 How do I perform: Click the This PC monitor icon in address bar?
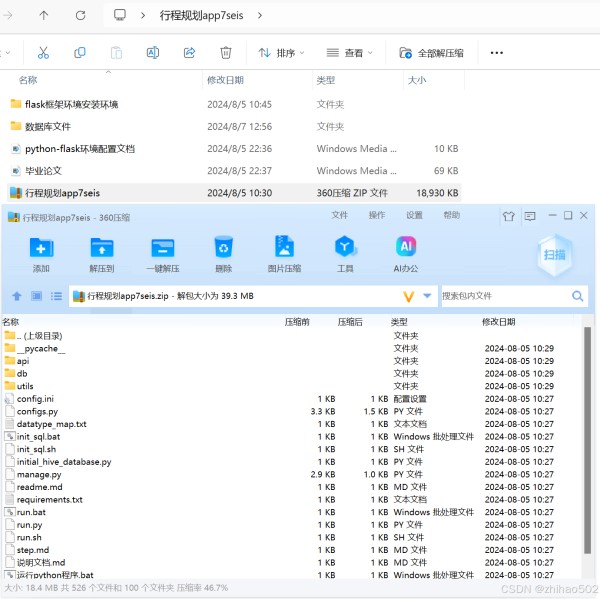pos(120,15)
